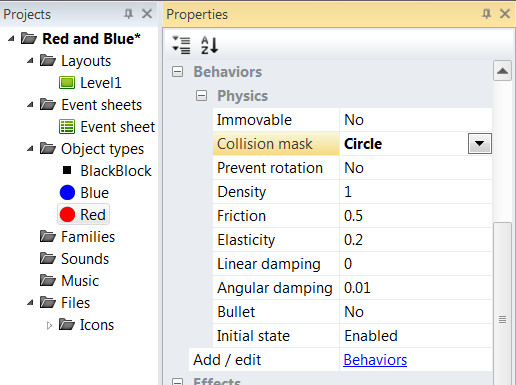This screenshot has height=385, width=516.
Task: Expand the Icons folder
Action: click(49, 325)
